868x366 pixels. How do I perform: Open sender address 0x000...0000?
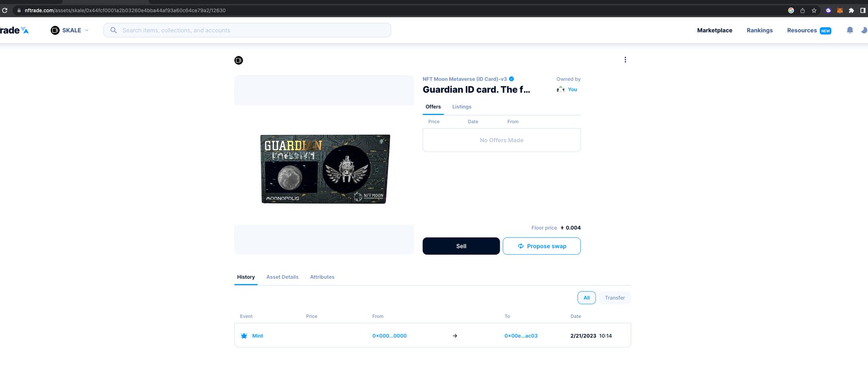point(389,335)
